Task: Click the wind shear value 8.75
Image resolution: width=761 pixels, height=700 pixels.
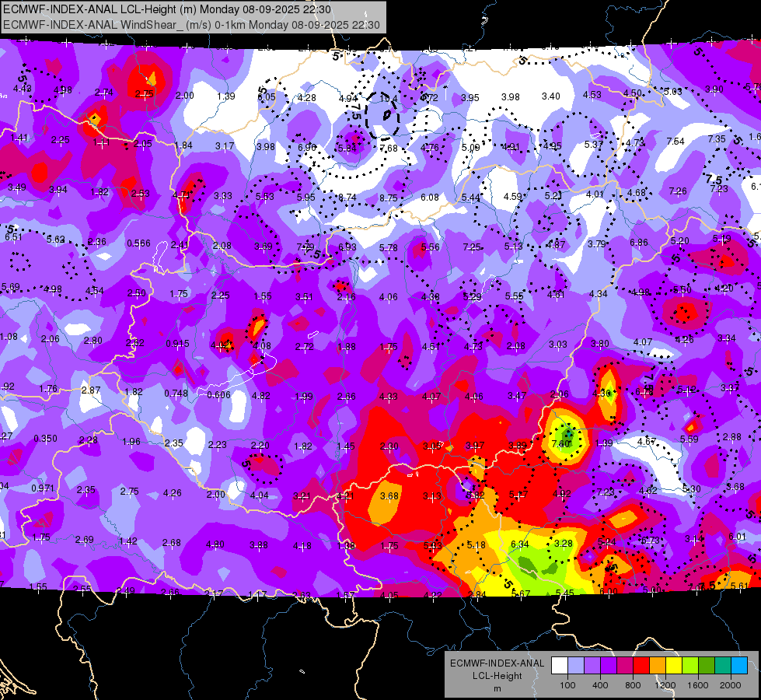Action: click(388, 198)
